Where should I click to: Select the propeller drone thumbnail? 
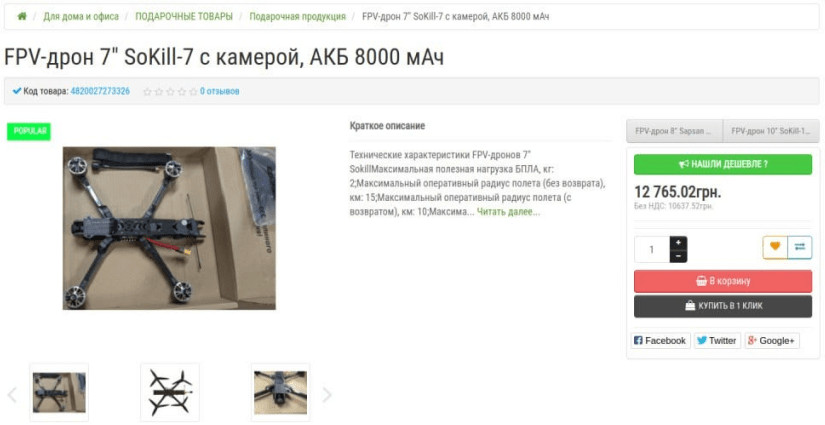click(170, 392)
